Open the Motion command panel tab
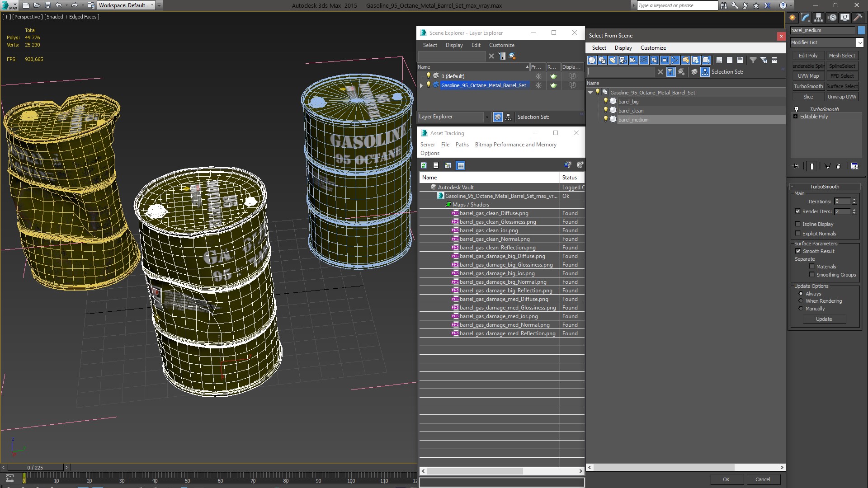 click(832, 18)
